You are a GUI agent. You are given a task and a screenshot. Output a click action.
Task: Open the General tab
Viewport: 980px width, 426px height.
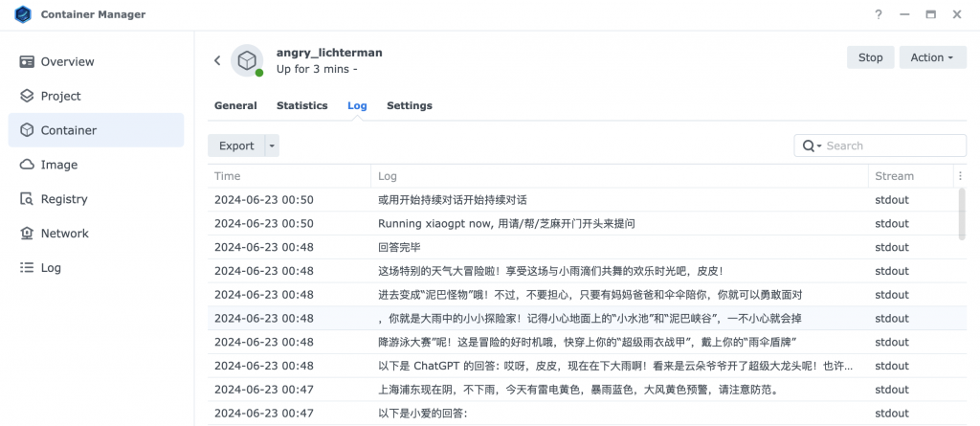(x=235, y=105)
